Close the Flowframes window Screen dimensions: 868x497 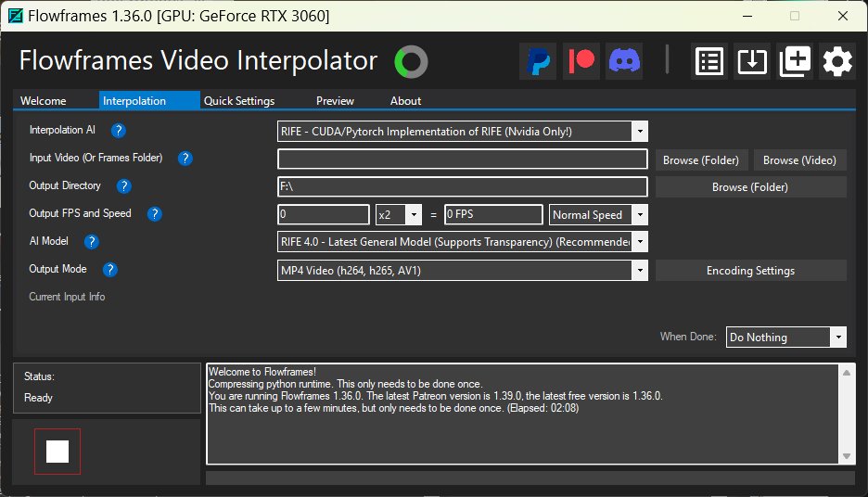click(843, 16)
